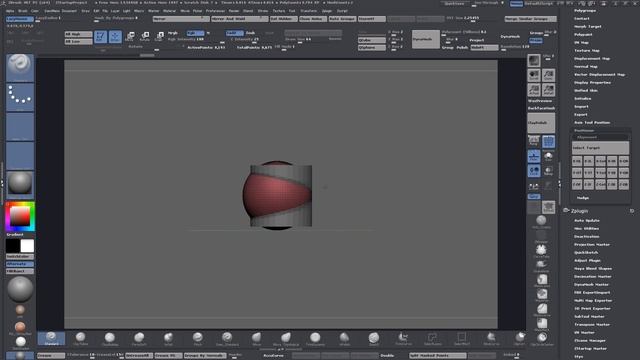This screenshot has height=360, width=640.
Task: Select the Move transform icon in top shelf
Action: point(130,37)
